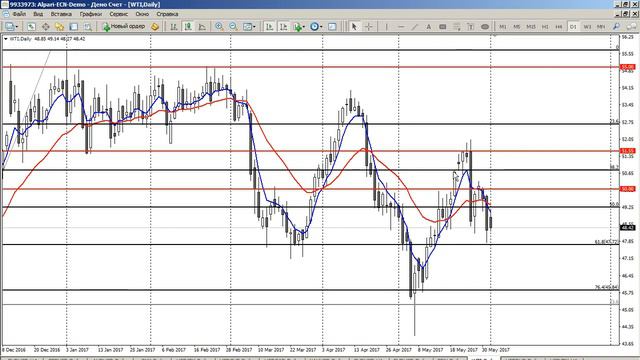Select the red 50.00 price level label
The image size is (640, 360).
pyautogui.click(x=627, y=189)
